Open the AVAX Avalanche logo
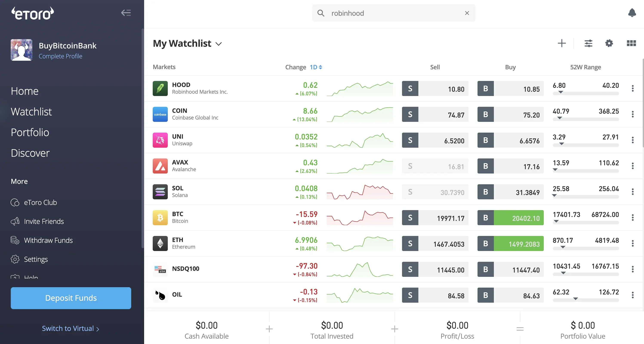644x344 pixels. coord(160,166)
